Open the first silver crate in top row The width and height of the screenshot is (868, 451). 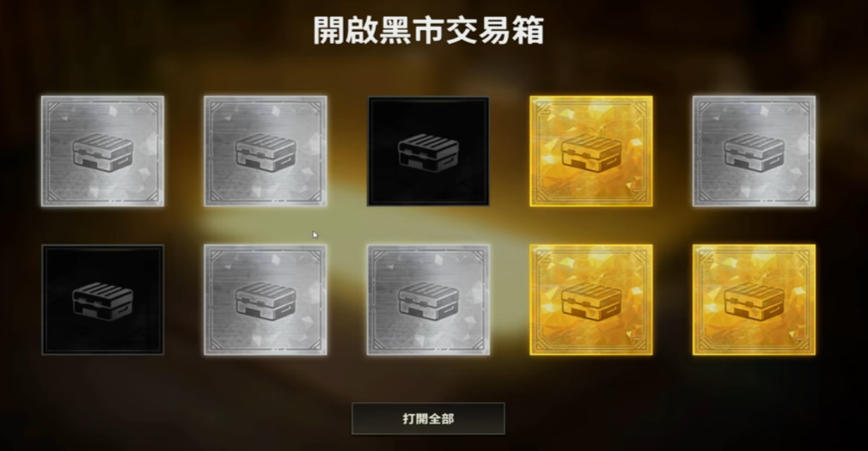tap(102, 151)
